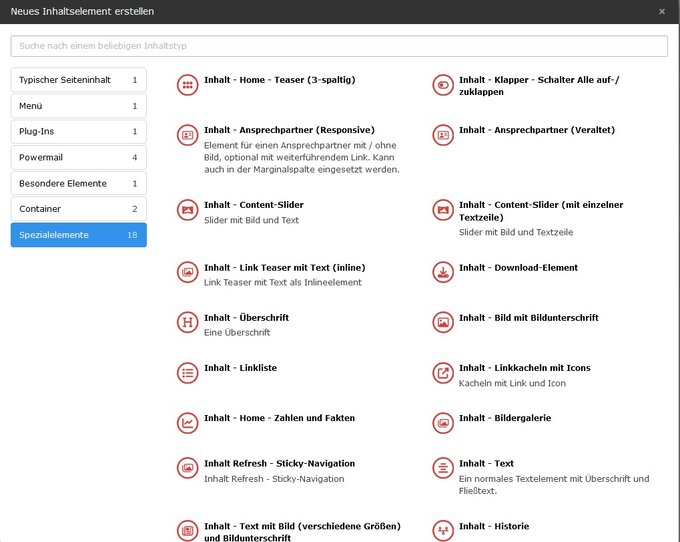Click the Überschrift heading icon
The image size is (680, 542).
tap(186, 322)
